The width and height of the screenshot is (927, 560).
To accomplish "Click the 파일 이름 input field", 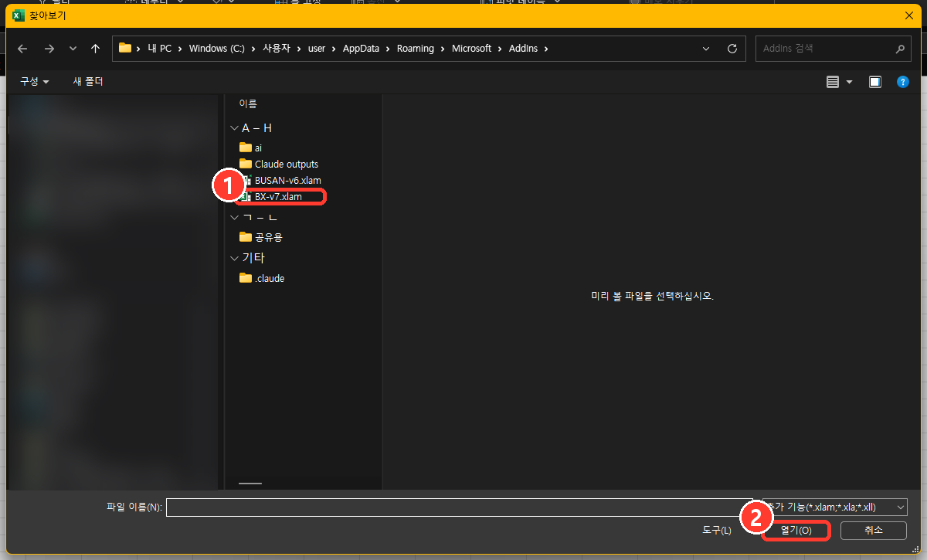I will click(x=459, y=507).
